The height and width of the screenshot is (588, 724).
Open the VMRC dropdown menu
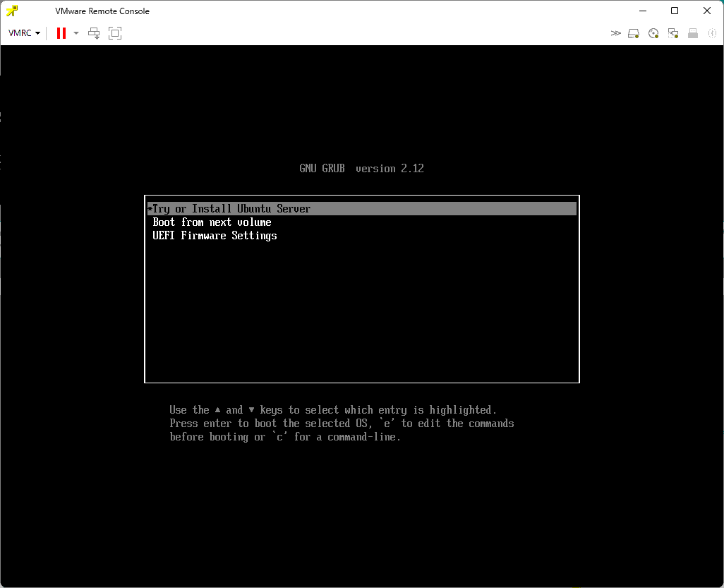24,32
